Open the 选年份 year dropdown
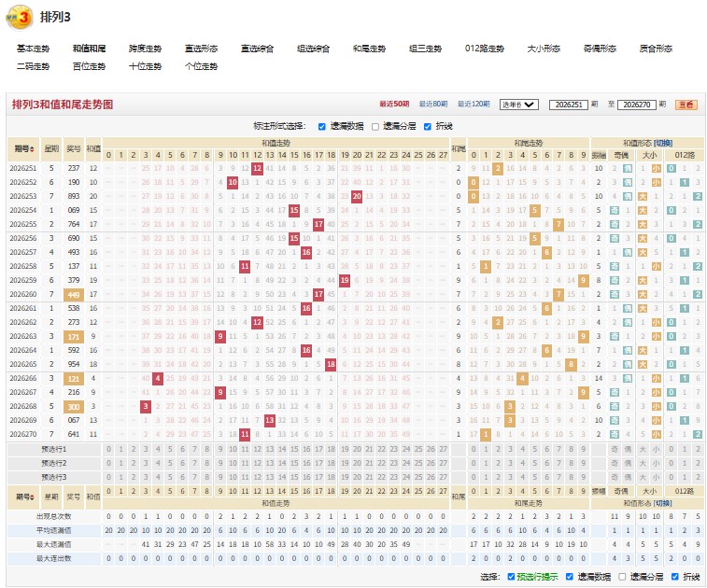 [x=519, y=105]
